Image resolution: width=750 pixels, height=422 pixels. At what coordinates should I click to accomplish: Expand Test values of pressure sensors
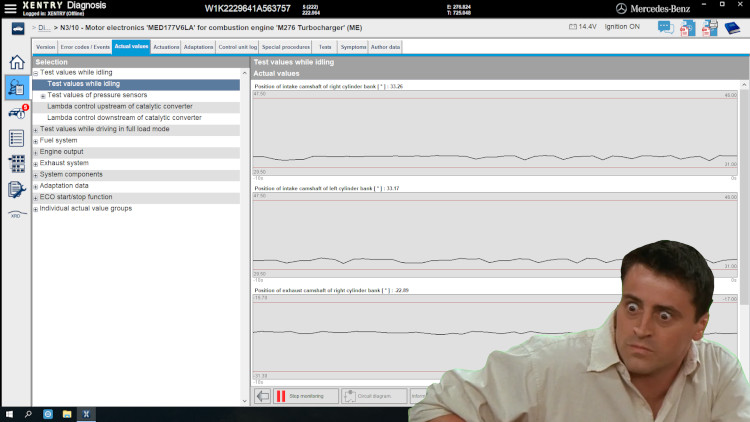tap(43, 96)
